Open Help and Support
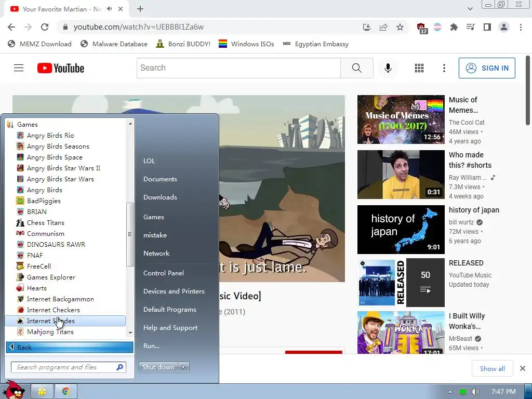This screenshot has width=532, height=399. pyautogui.click(x=170, y=328)
